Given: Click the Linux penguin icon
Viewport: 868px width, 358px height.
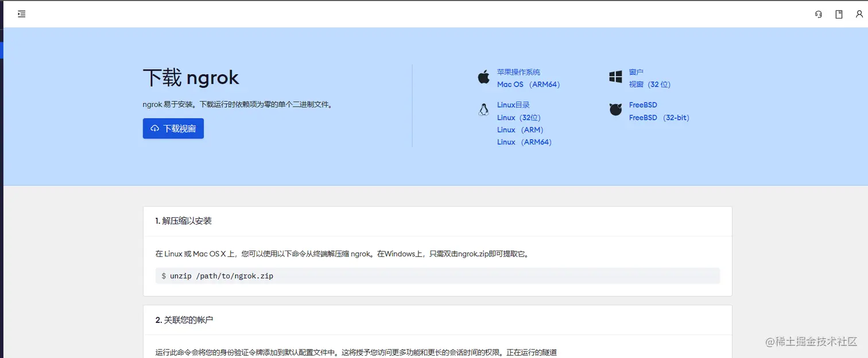Looking at the screenshot, I should (483, 109).
